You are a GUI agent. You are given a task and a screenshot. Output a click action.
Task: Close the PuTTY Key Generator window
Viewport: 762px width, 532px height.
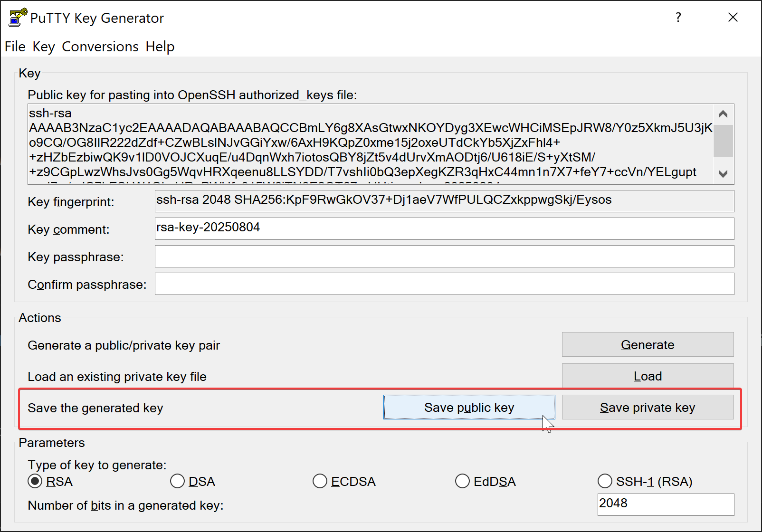(x=733, y=18)
